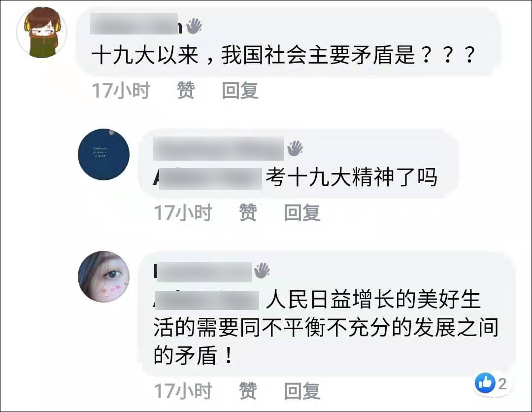Click the blurred username of first commenter

136,24
